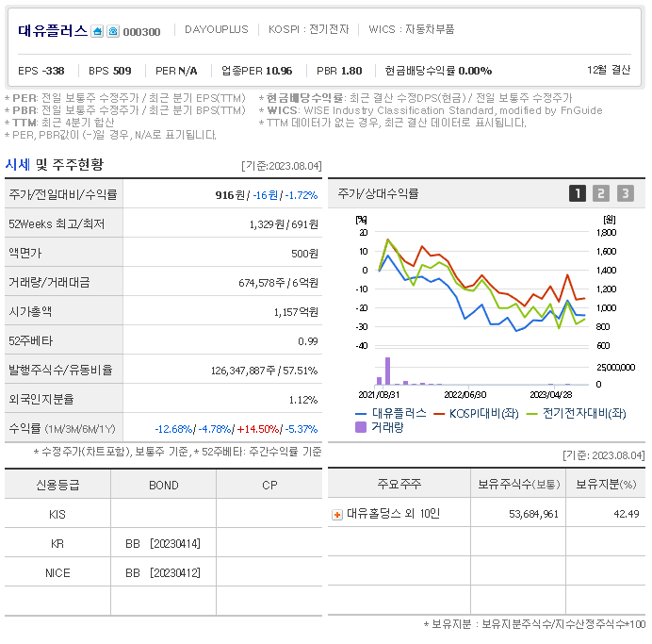This screenshot has width=652, height=644.
Task: Click the tall purple volume bar in chart
Action: point(387,372)
